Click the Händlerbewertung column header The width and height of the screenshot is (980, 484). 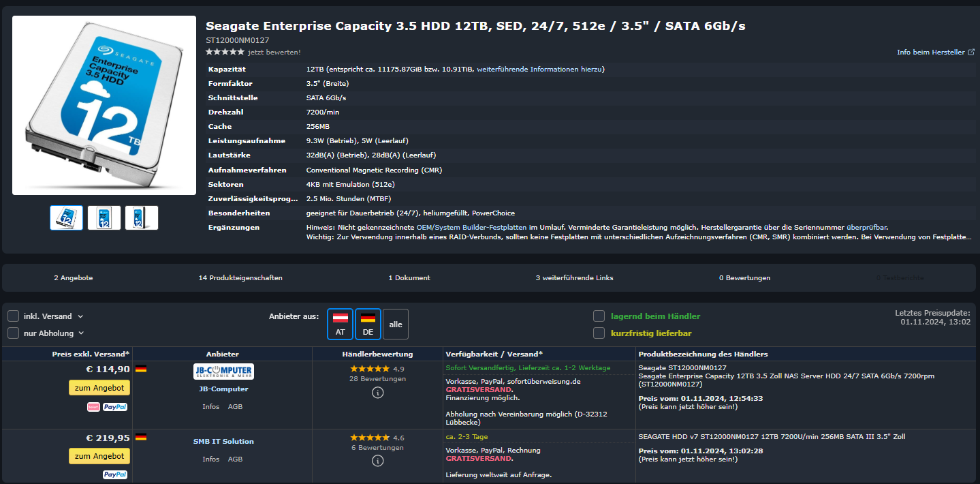pos(377,354)
